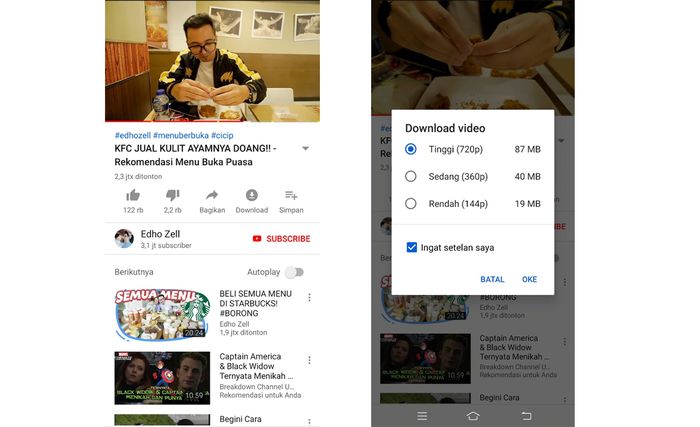The height and width of the screenshot is (427, 700).
Task: Tap the Bagikan share arrow icon
Action: pos(212,195)
